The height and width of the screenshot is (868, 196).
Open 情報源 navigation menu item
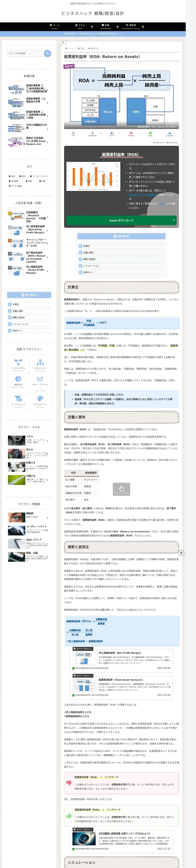pos(131,27)
